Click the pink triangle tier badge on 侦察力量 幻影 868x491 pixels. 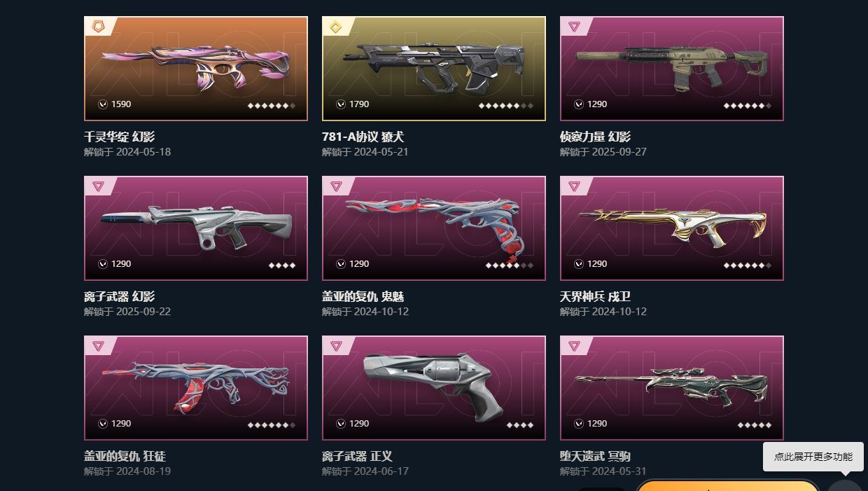coord(574,27)
